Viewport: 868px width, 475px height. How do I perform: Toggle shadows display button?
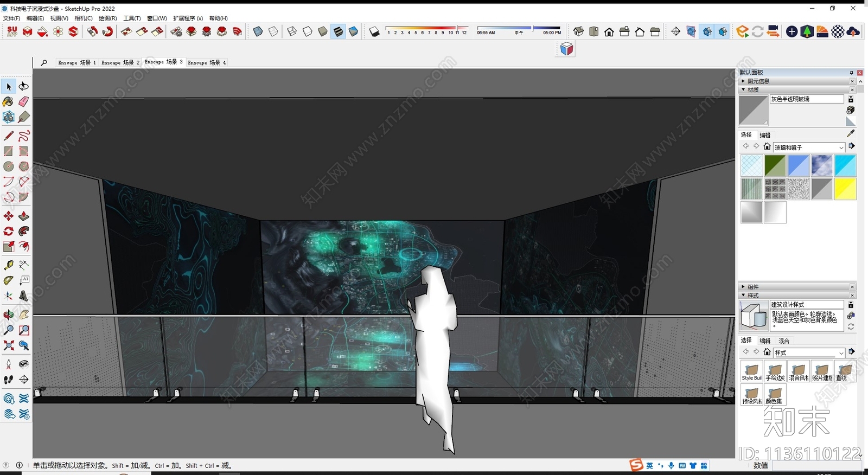tap(374, 32)
